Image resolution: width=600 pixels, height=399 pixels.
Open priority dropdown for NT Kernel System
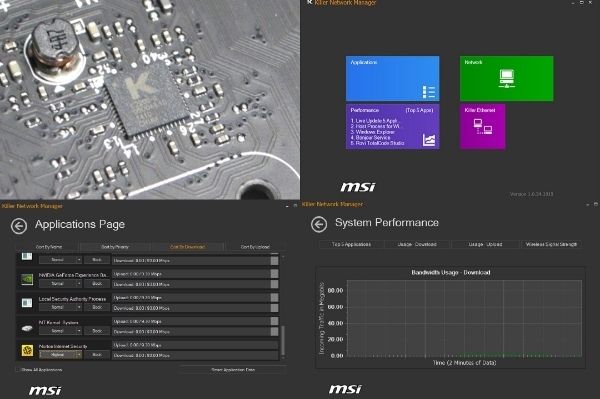pyautogui.click(x=60, y=331)
